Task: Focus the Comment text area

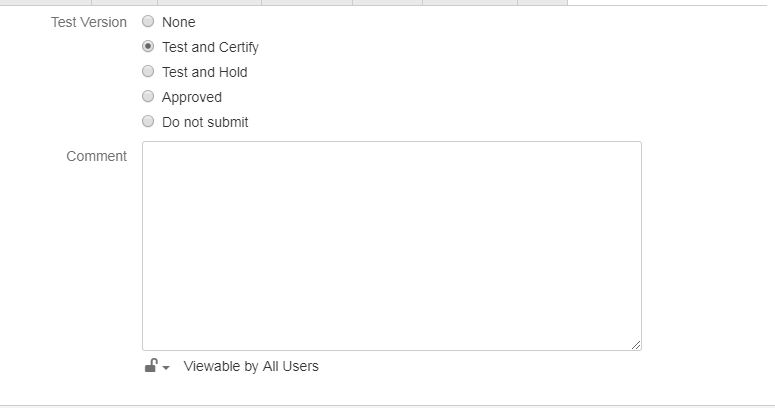Action: (392, 246)
